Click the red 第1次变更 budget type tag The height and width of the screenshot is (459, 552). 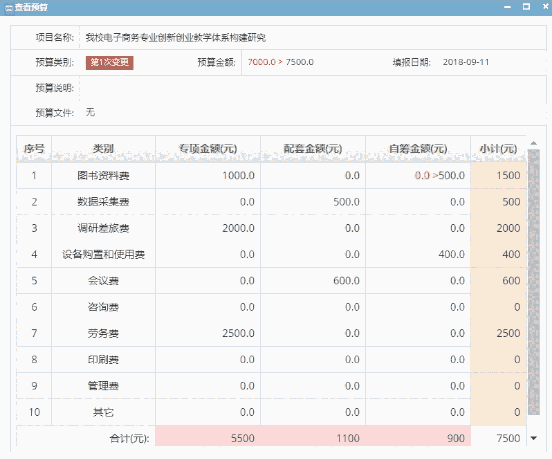click(x=109, y=63)
